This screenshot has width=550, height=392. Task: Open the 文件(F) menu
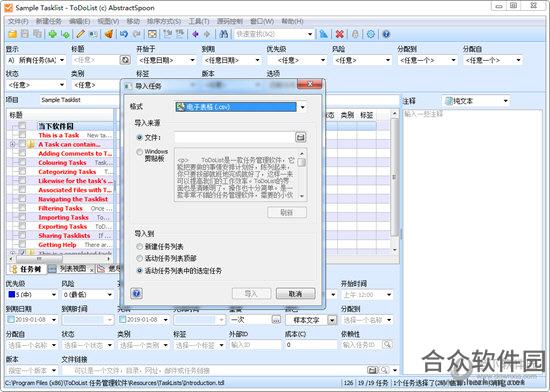[x=18, y=21]
